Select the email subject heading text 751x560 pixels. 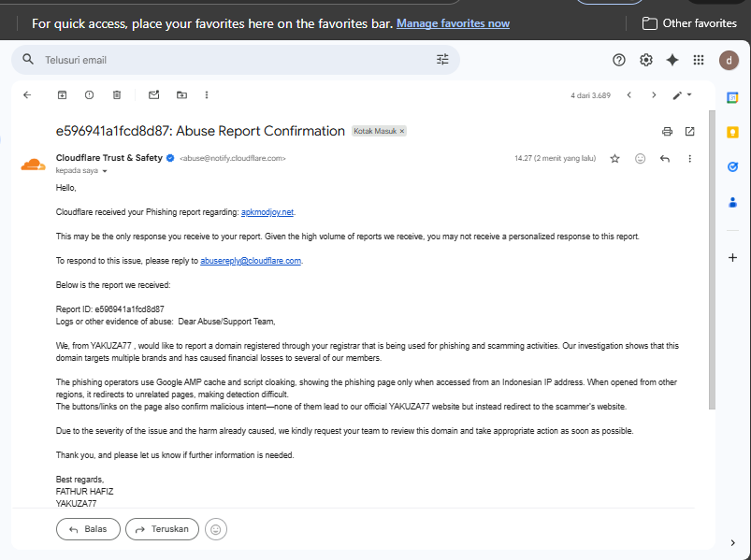coord(200,131)
